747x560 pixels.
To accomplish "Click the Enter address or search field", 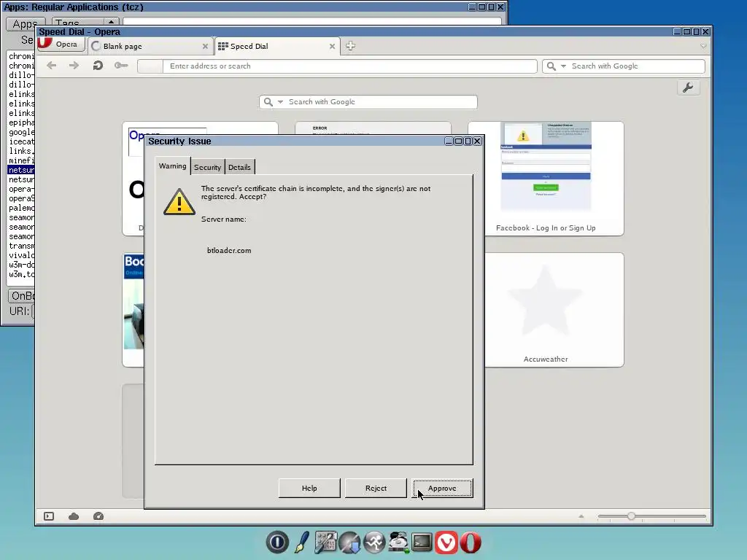I will [x=350, y=66].
